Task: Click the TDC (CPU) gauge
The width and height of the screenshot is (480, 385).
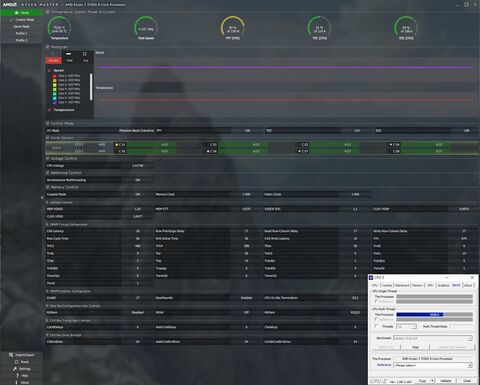Action: (x=319, y=28)
